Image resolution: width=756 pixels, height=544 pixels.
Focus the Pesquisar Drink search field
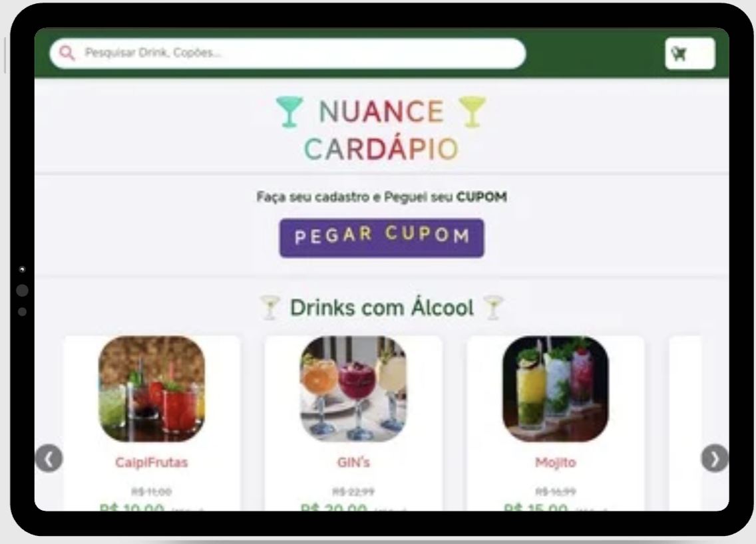point(288,53)
